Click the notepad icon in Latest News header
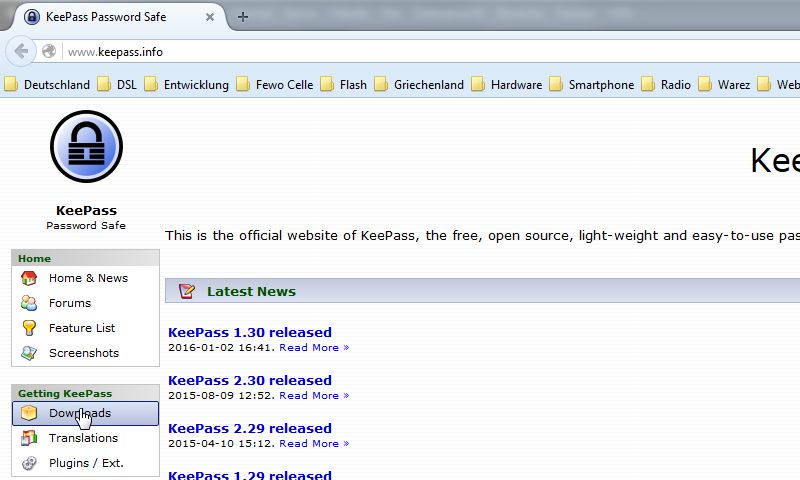The height and width of the screenshot is (480, 800). pos(187,291)
